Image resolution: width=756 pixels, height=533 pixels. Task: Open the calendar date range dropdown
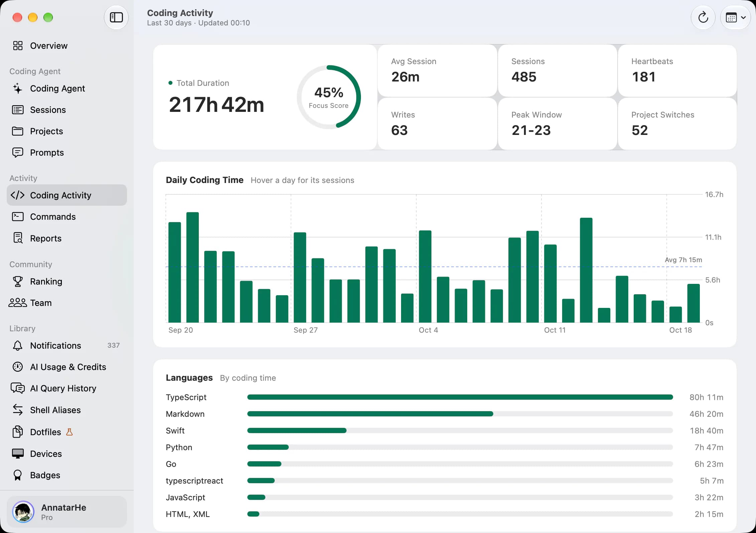click(735, 17)
